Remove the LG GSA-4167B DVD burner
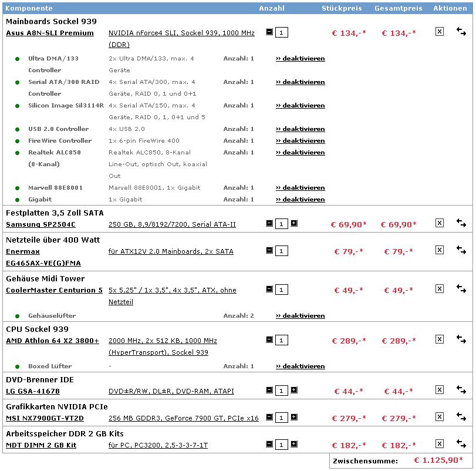Screen dimensions: 476x471 coord(439,389)
